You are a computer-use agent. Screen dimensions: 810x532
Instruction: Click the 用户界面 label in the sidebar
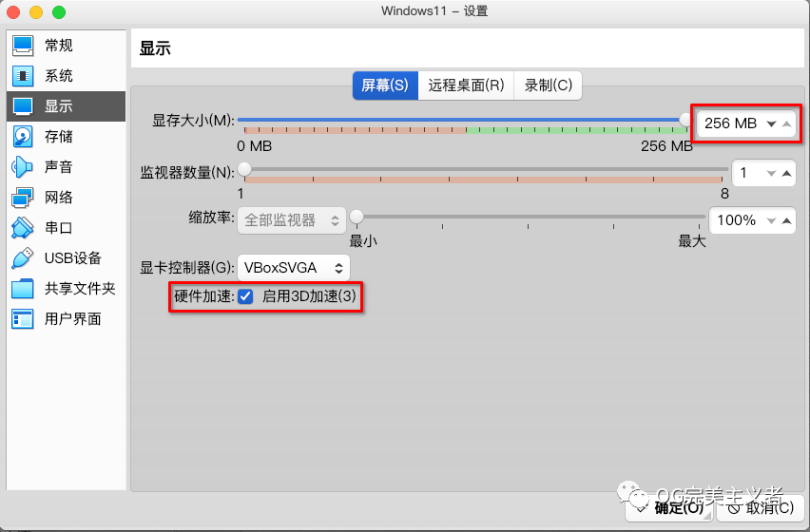73,319
